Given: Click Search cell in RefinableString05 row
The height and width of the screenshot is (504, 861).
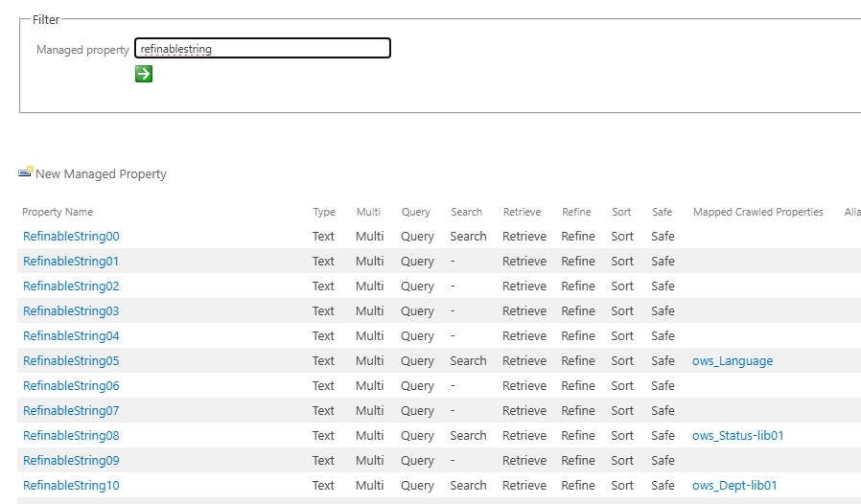Looking at the screenshot, I should [469, 360].
